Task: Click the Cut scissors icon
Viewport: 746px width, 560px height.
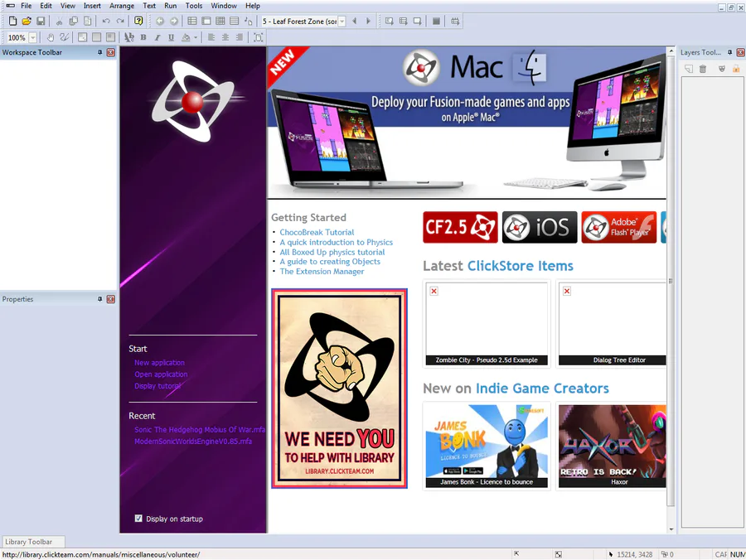Action: point(59,21)
